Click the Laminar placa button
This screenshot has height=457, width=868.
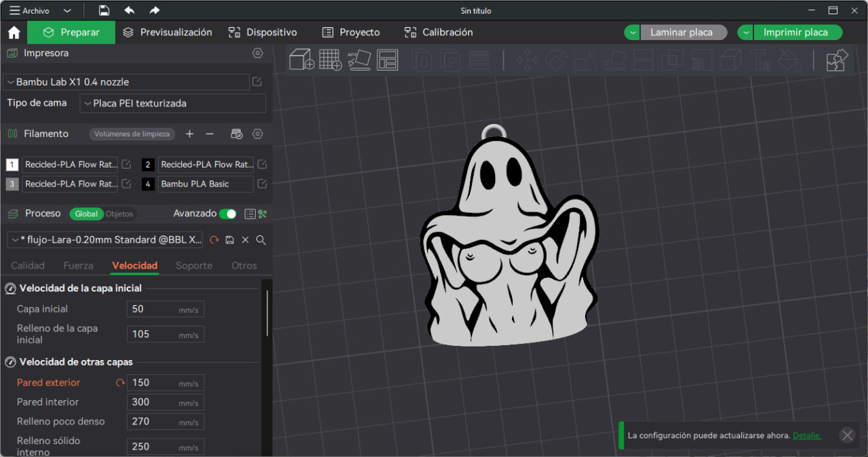click(x=684, y=33)
